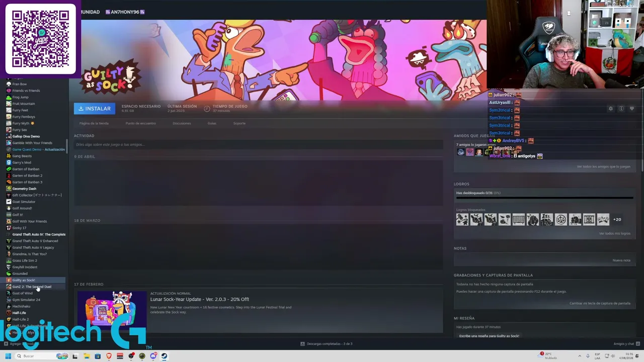Open Lunar Sock-Year Update news title
644x362 pixels.
[200, 299]
